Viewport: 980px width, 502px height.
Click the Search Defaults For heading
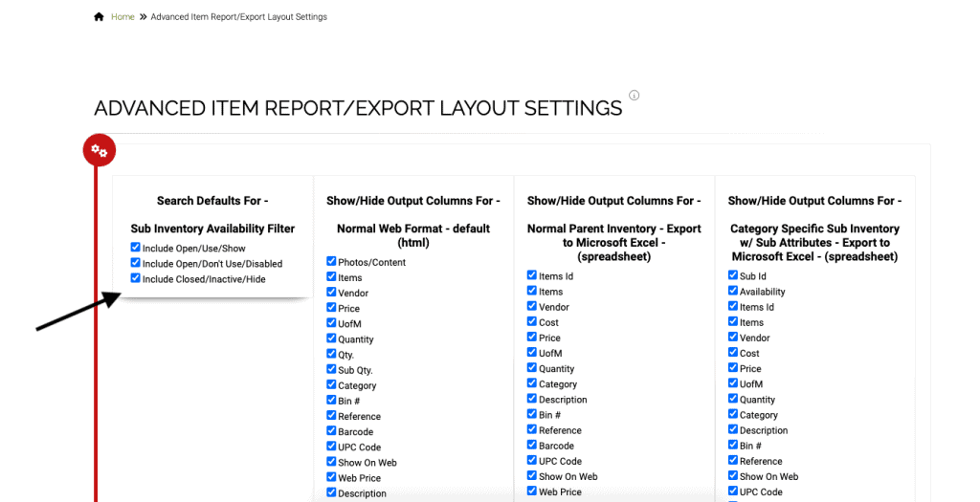coord(212,201)
